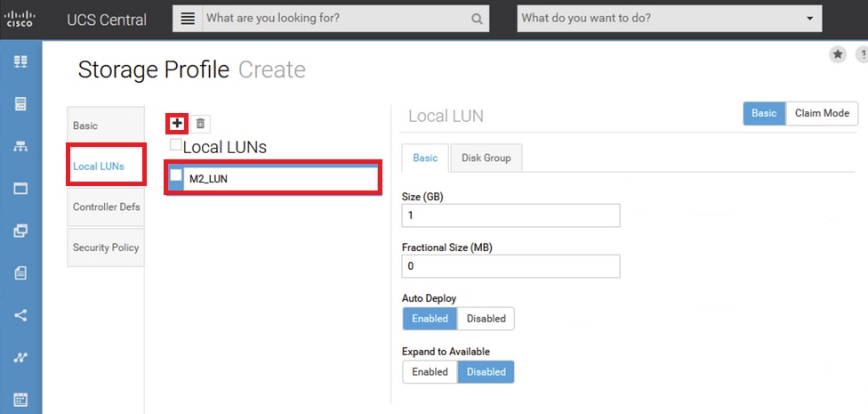This screenshot has height=414, width=868.
Task: Click the search magnifier icon
Action: coord(477,20)
